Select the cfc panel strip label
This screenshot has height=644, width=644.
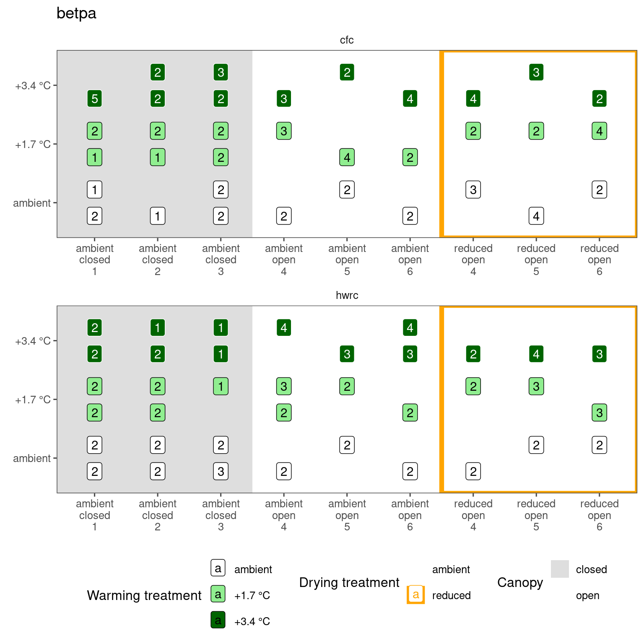347,40
